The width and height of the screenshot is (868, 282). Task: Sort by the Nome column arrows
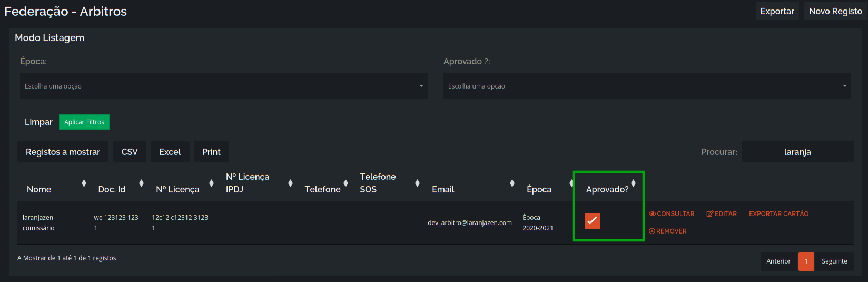84,183
